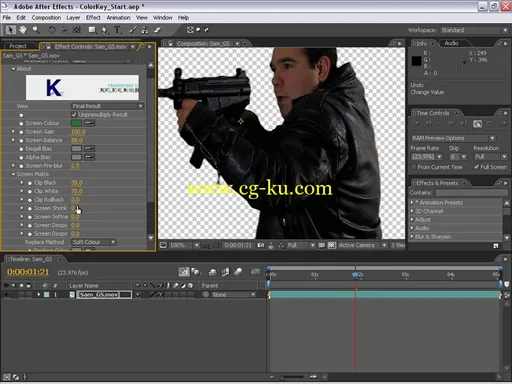Open the Layer menu
The height and width of the screenshot is (384, 512).
(73, 18)
